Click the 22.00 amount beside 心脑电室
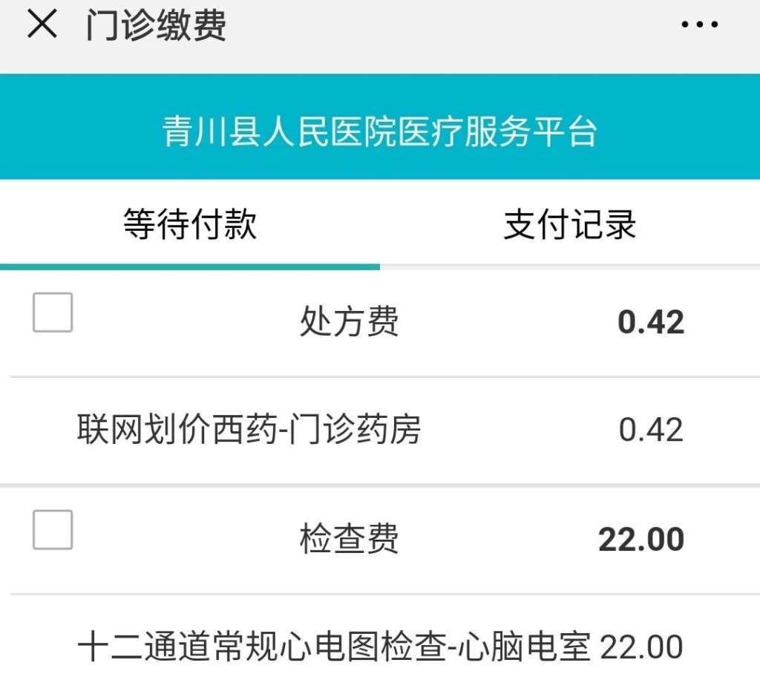 (641, 647)
